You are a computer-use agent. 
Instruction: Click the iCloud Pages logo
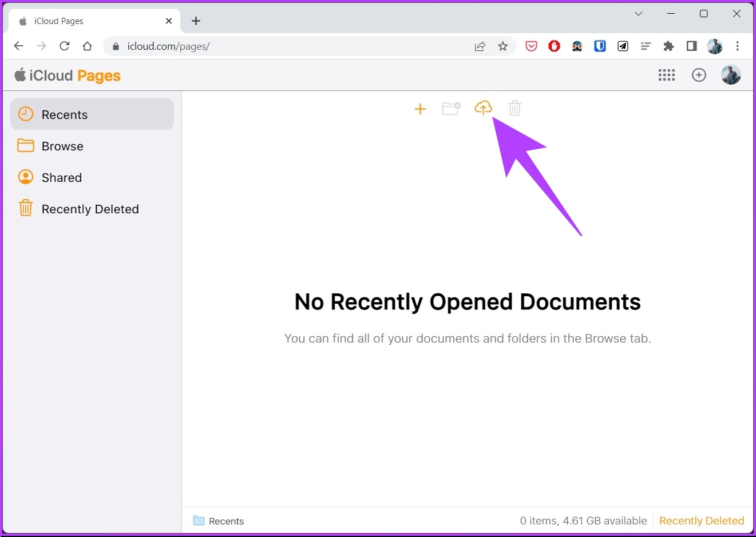pyautogui.click(x=67, y=75)
